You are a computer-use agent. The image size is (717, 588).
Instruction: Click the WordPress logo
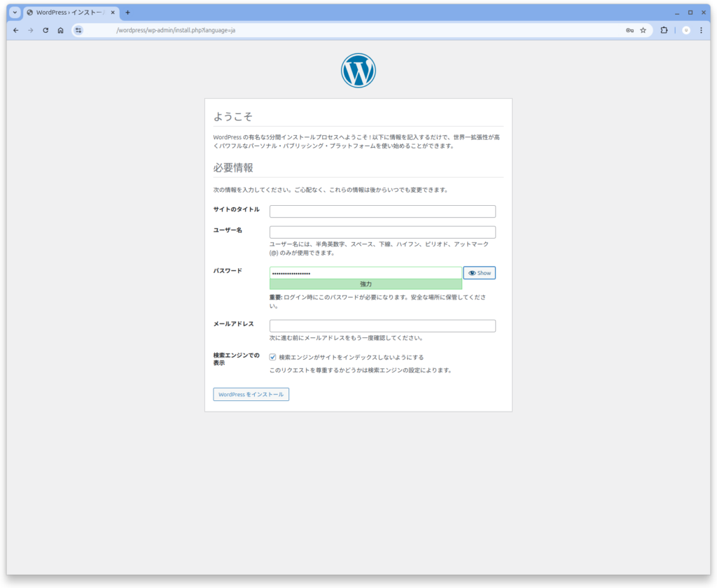point(358,71)
